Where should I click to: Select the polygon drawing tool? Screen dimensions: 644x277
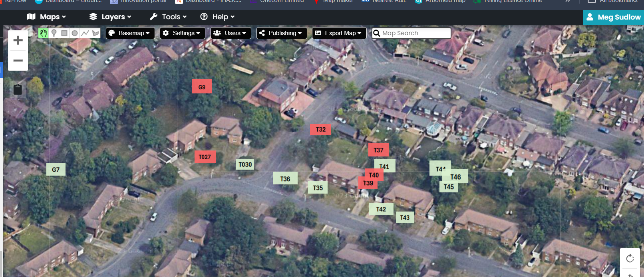95,33
